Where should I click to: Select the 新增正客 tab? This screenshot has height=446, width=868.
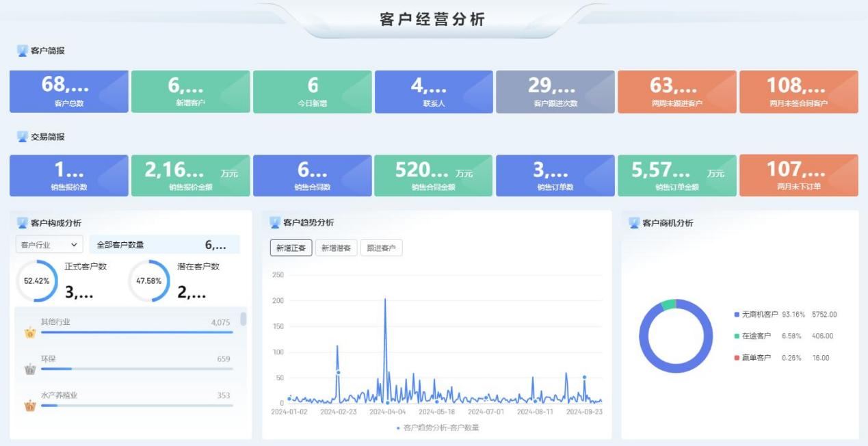pyautogui.click(x=291, y=248)
